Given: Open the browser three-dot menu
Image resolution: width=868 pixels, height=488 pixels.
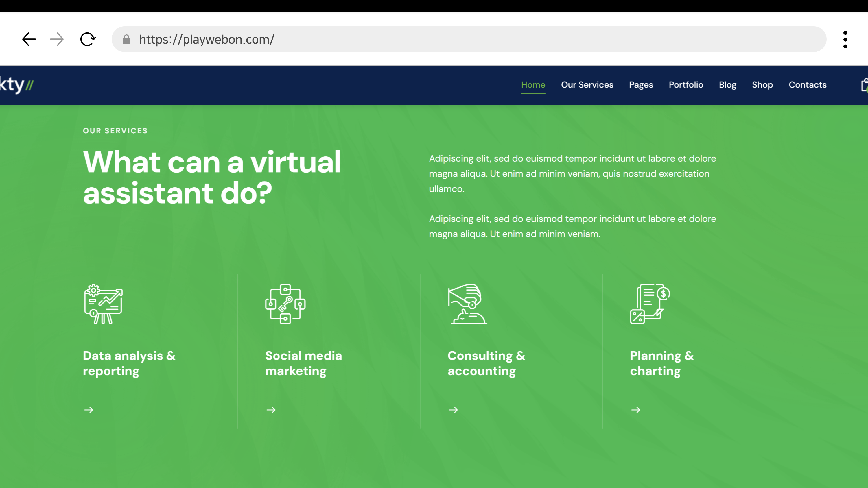Looking at the screenshot, I should point(845,39).
